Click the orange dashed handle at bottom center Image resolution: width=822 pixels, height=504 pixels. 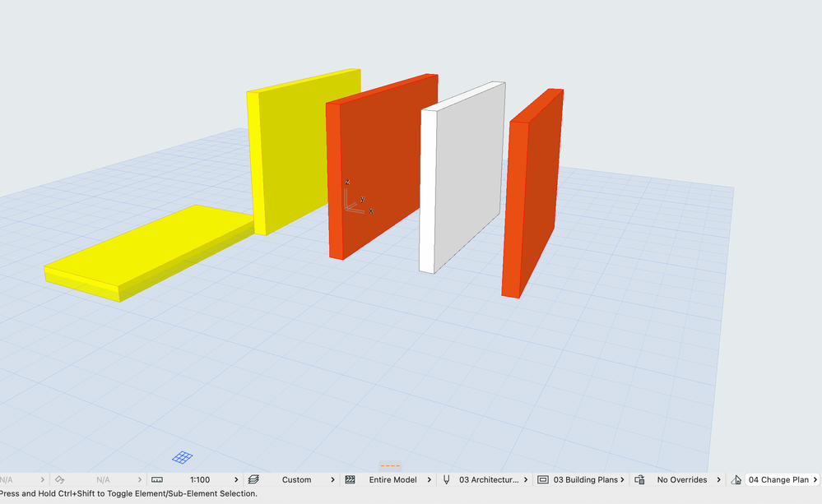point(390,465)
